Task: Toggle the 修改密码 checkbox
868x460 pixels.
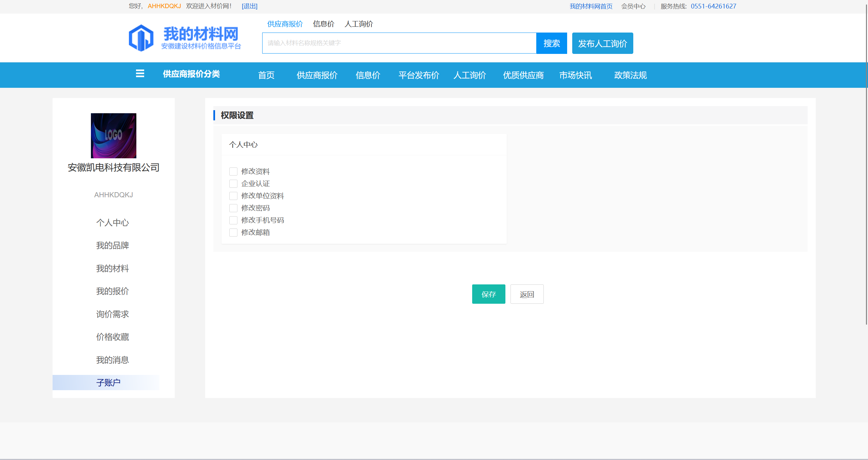Action: [233, 208]
